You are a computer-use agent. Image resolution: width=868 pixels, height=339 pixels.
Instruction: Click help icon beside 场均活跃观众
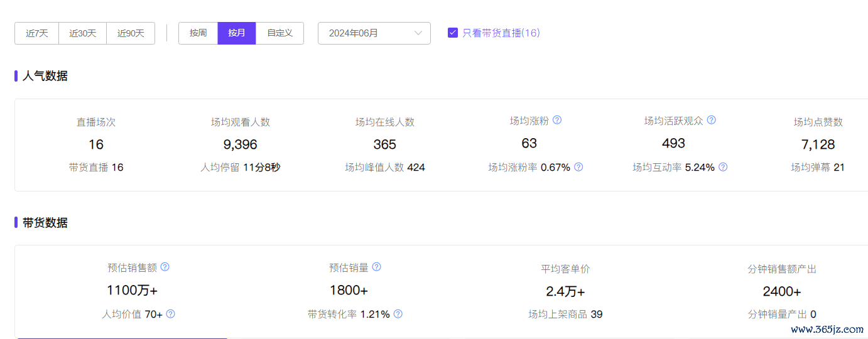pos(711,120)
